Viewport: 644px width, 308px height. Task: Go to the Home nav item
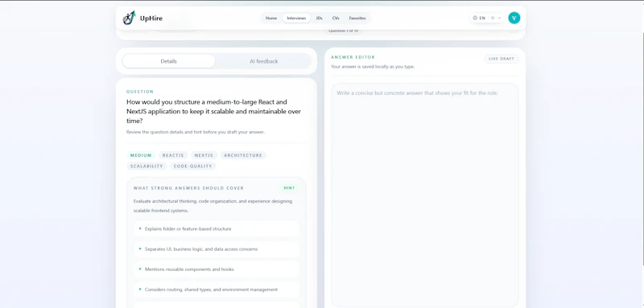pyautogui.click(x=271, y=18)
